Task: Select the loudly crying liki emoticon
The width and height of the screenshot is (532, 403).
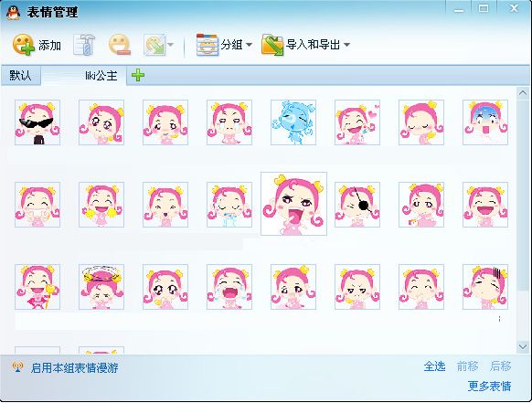Action: 229,287
